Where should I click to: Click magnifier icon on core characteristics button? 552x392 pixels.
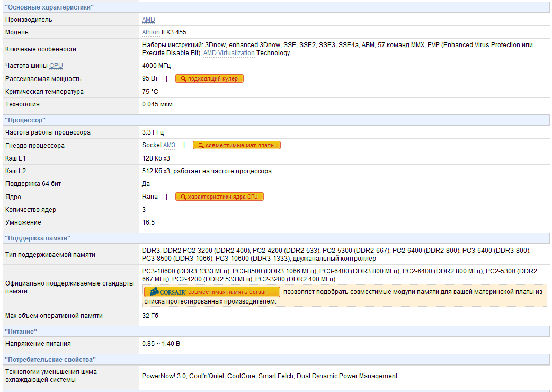coord(183,197)
